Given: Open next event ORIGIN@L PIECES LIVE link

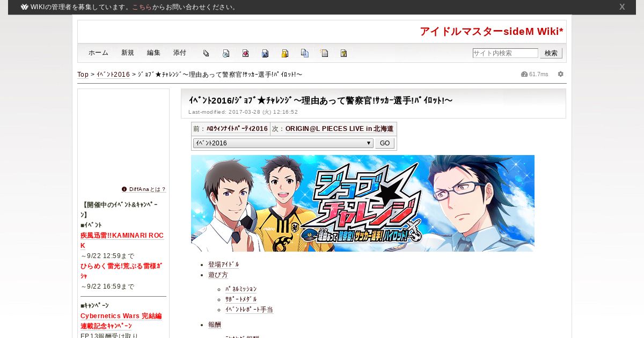Looking at the screenshot, I should point(339,129).
